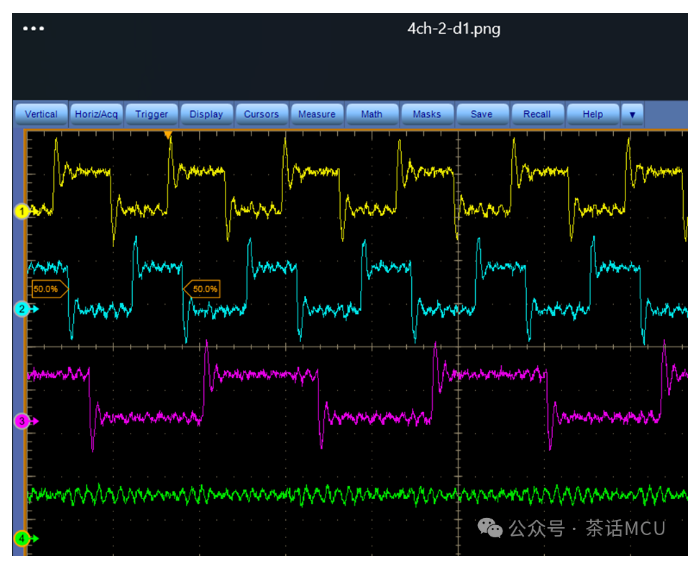Select the green channel 4 marker
The width and height of the screenshot is (698, 569).
(x=22, y=538)
